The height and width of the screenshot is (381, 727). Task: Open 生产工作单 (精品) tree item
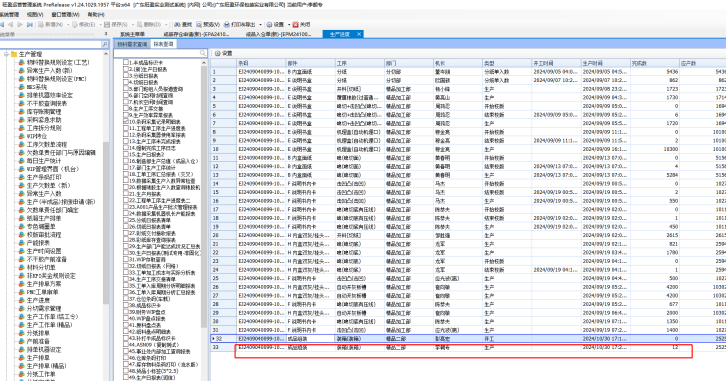(x=50, y=325)
